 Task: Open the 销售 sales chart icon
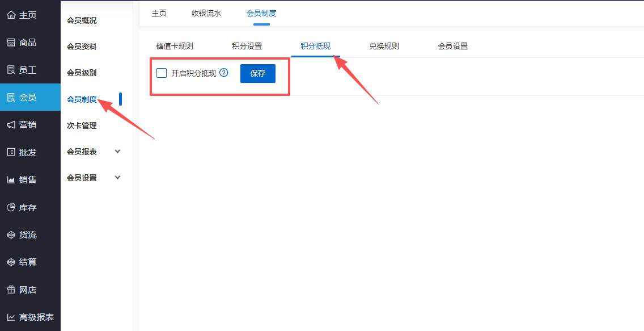tap(11, 180)
